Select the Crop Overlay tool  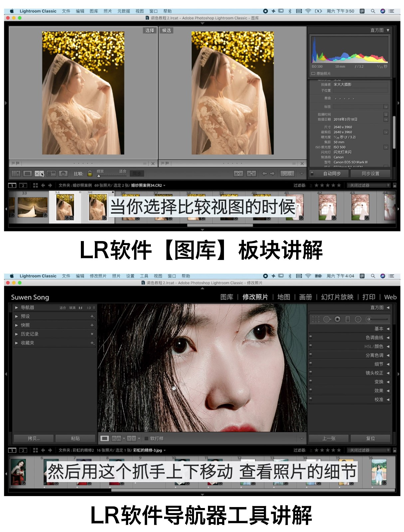click(315, 319)
